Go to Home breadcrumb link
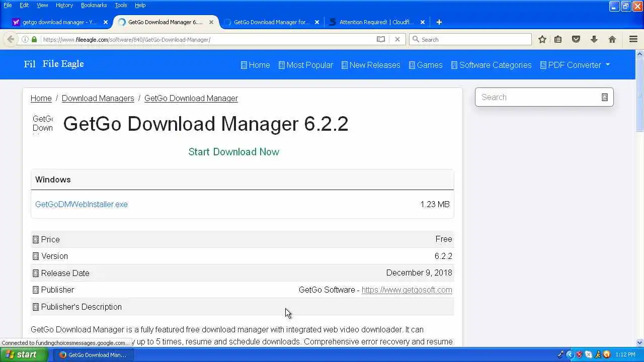 point(41,98)
